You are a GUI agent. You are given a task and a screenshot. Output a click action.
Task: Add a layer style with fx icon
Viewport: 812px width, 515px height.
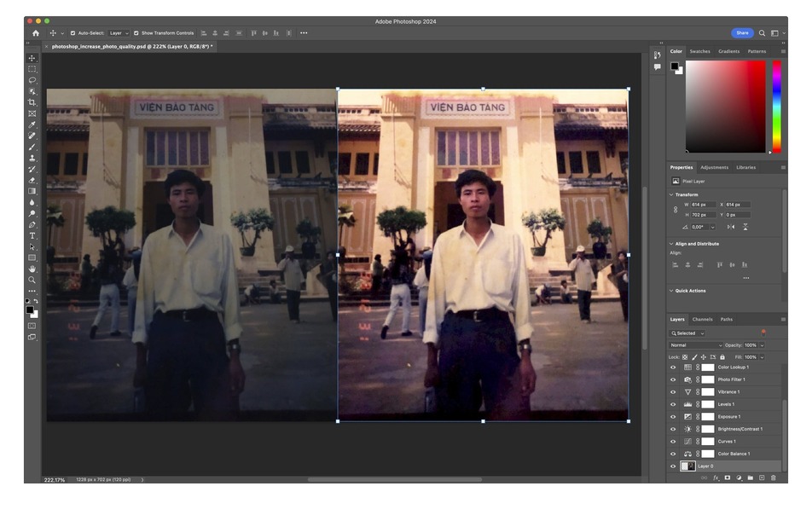point(716,477)
